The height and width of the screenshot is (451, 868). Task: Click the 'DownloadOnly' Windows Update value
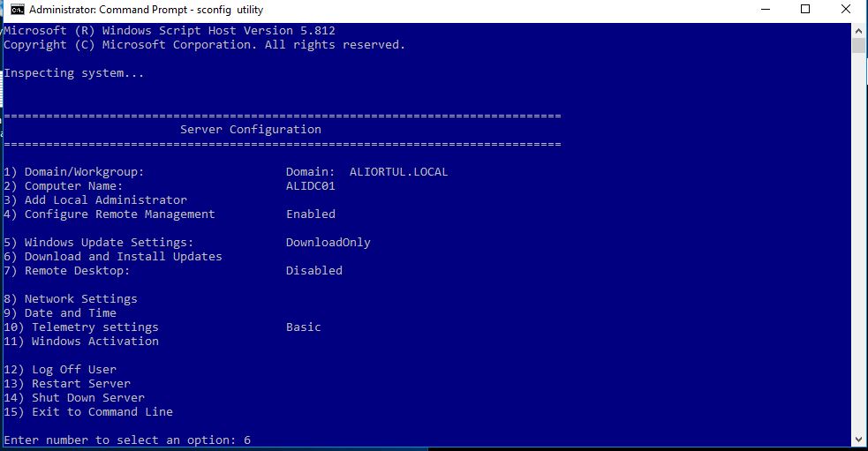(328, 243)
